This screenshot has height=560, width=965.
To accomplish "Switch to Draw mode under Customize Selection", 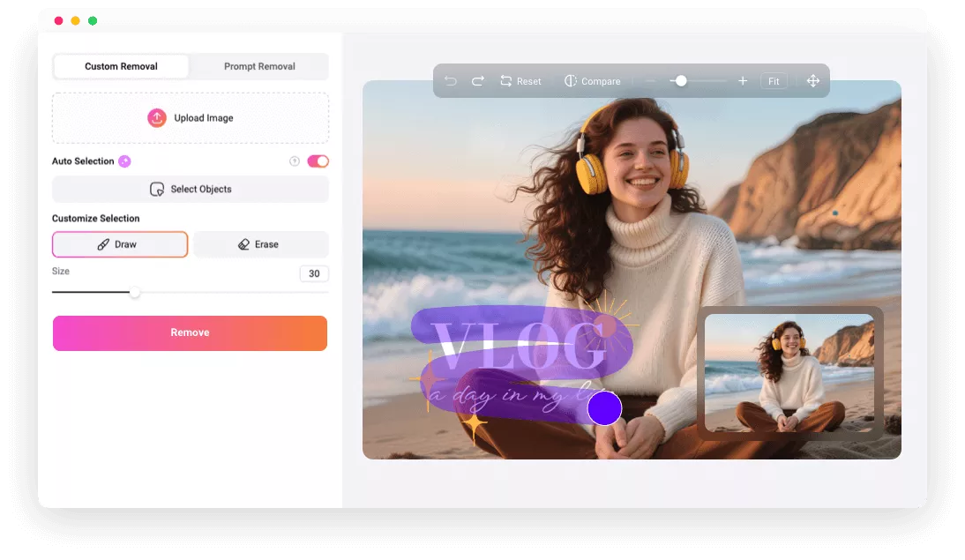I will coord(120,244).
